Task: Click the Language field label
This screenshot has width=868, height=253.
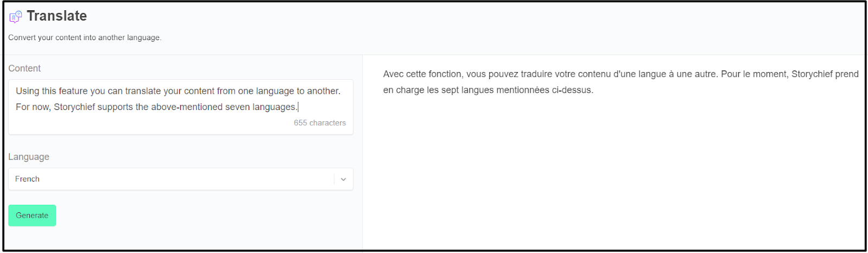Action: [x=29, y=157]
